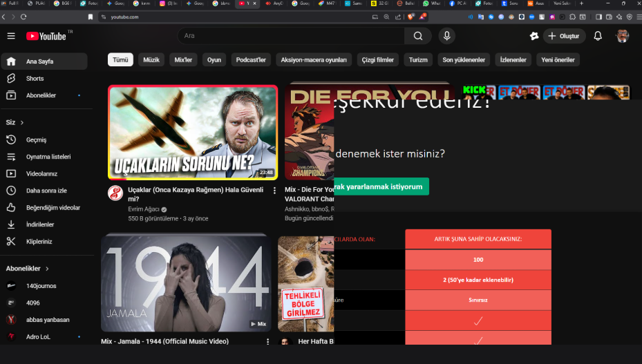Click the ARTIK ŞUNA SAHİP OLACAKSINIZ header cell

tap(478, 239)
